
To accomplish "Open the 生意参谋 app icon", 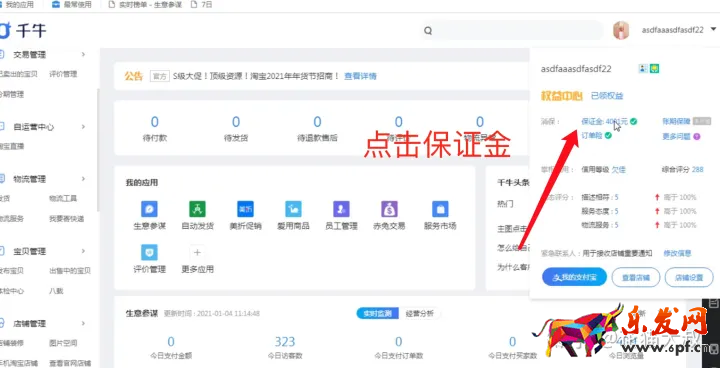I will (x=149, y=209).
